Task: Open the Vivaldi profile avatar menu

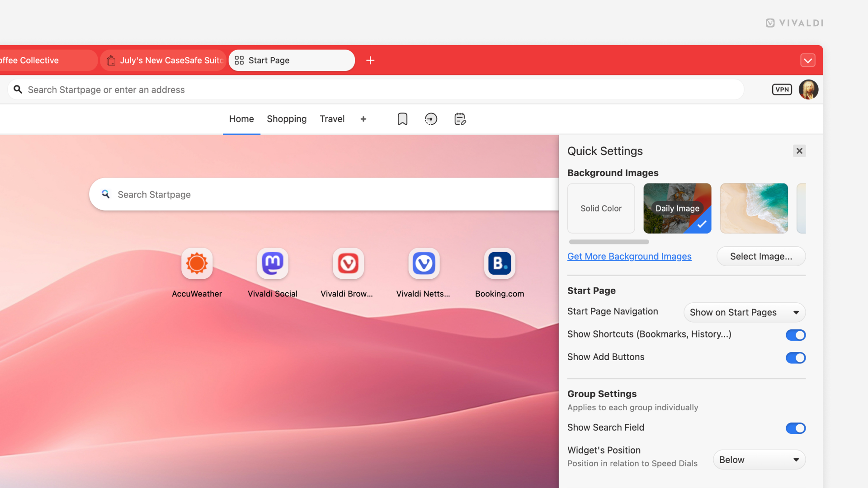Action: (x=809, y=89)
